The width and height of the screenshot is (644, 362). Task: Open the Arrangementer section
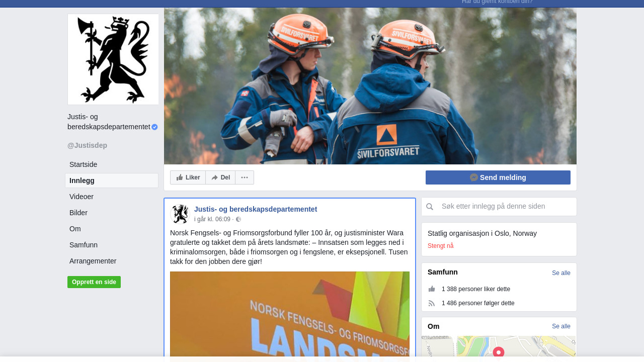click(x=93, y=261)
